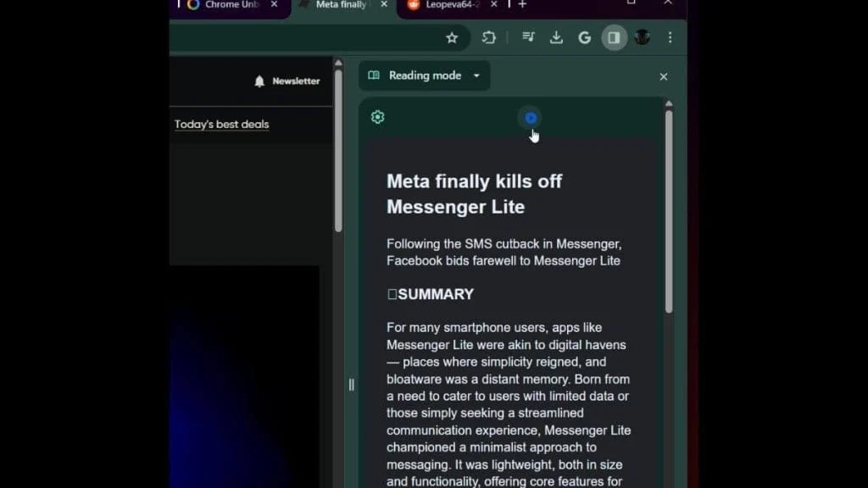Screen dimensions: 868x488
Task: Close the Reading mode side panel
Action: click(x=663, y=77)
